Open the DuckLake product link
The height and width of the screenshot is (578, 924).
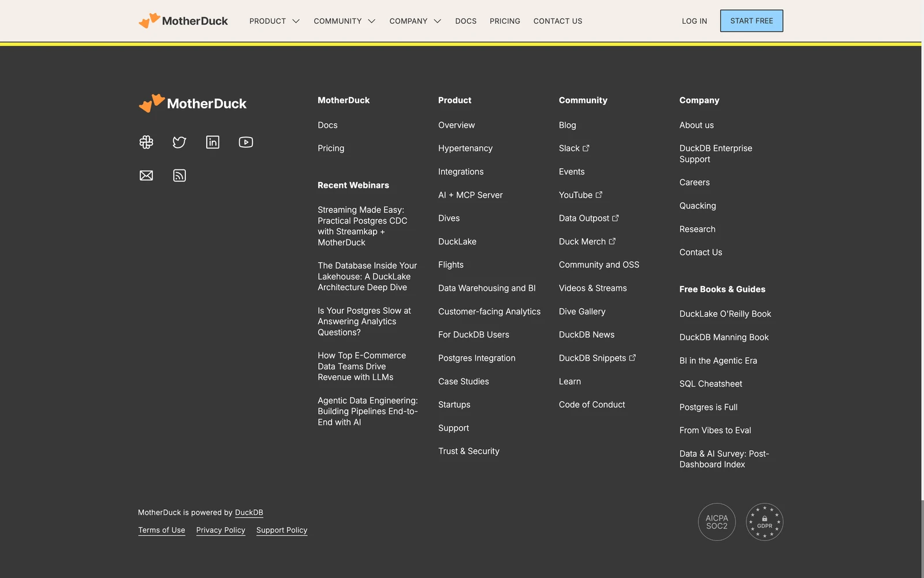tap(457, 242)
